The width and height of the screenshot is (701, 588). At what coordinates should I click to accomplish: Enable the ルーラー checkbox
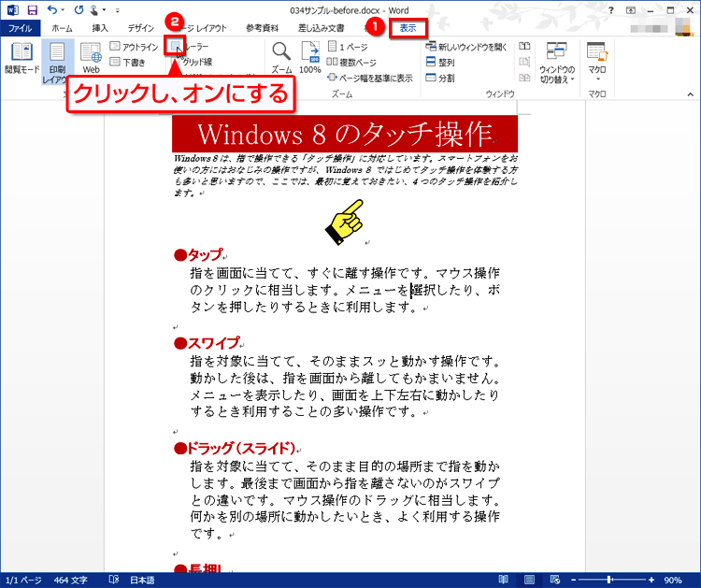point(175,46)
